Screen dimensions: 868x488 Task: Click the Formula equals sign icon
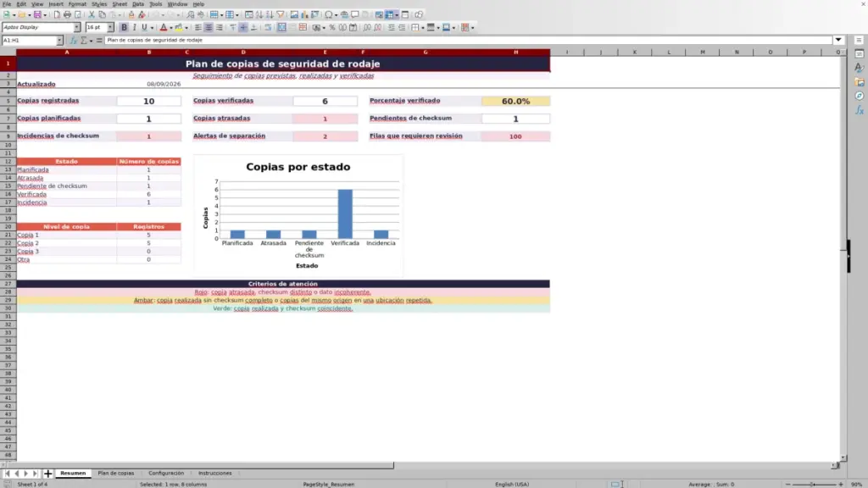click(99, 41)
